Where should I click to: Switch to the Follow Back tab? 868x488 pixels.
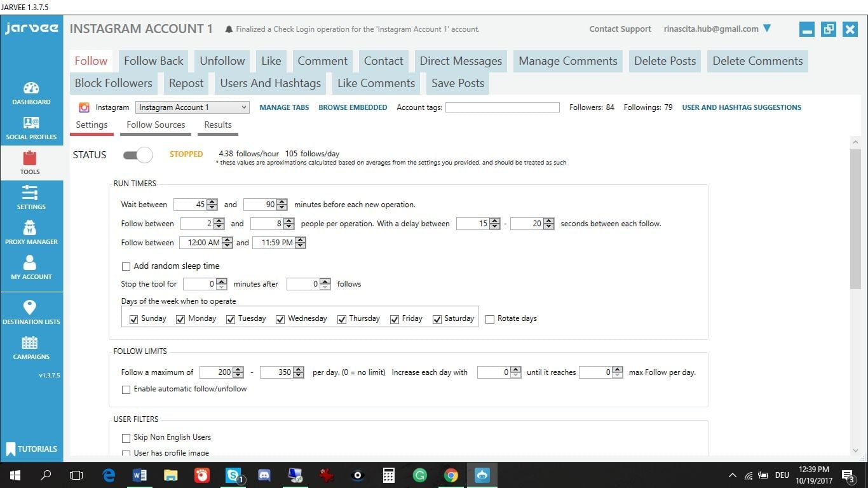154,61
